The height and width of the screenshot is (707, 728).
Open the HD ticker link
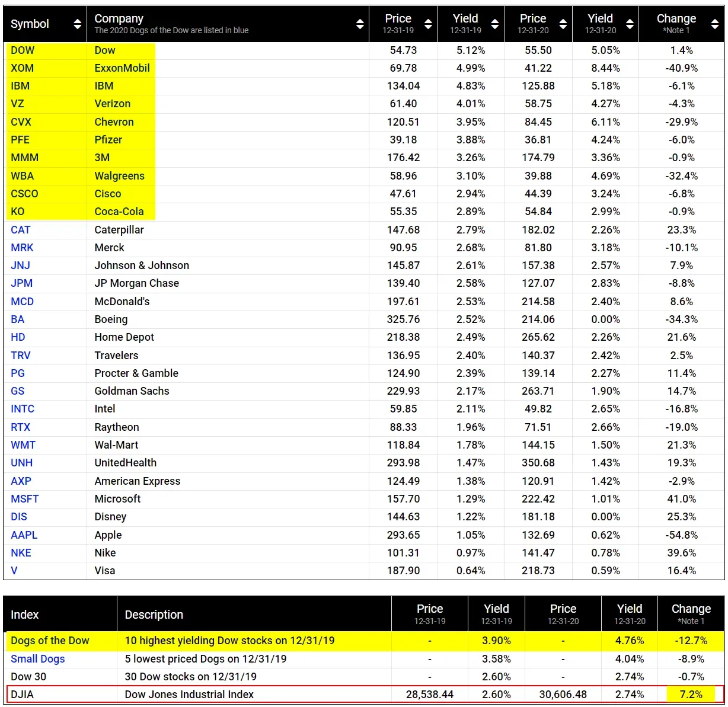(x=18, y=337)
